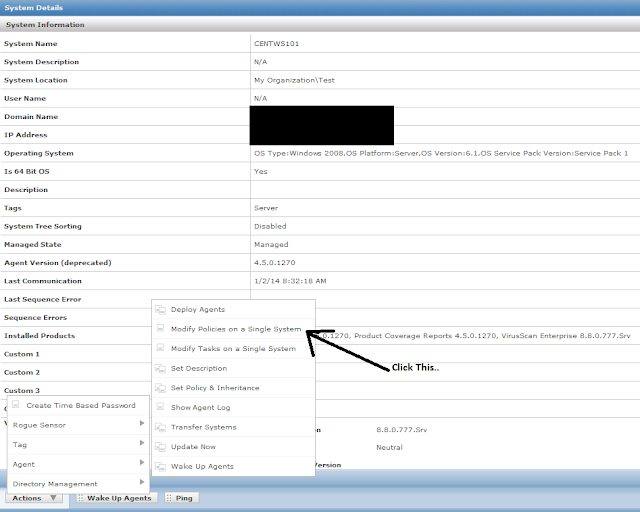The height and width of the screenshot is (512, 640).
Task: Click the Managed State value Managed
Action: coord(271,245)
